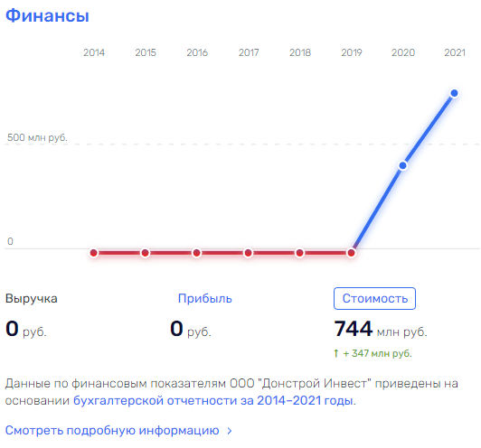The image size is (481, 448).
Task: Select the 2019 red data point
Action: tap(351, 253)
